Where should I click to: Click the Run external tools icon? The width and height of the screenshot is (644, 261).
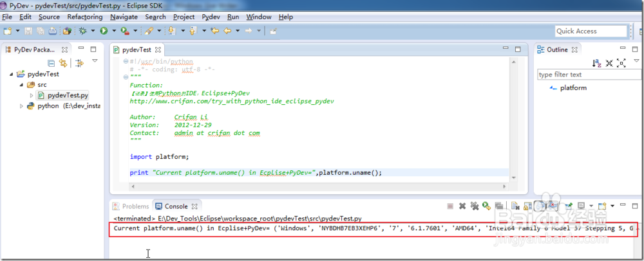pyautogui.click(x=125, y=31)
